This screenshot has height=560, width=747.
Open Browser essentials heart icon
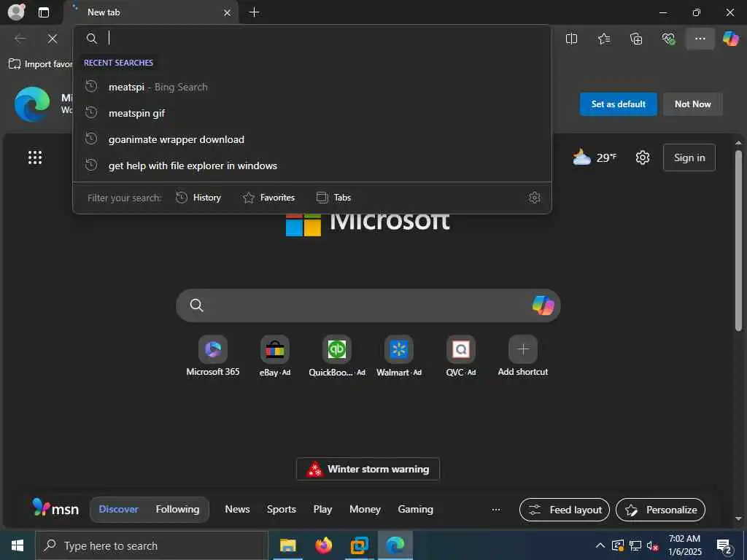point(668,39)
